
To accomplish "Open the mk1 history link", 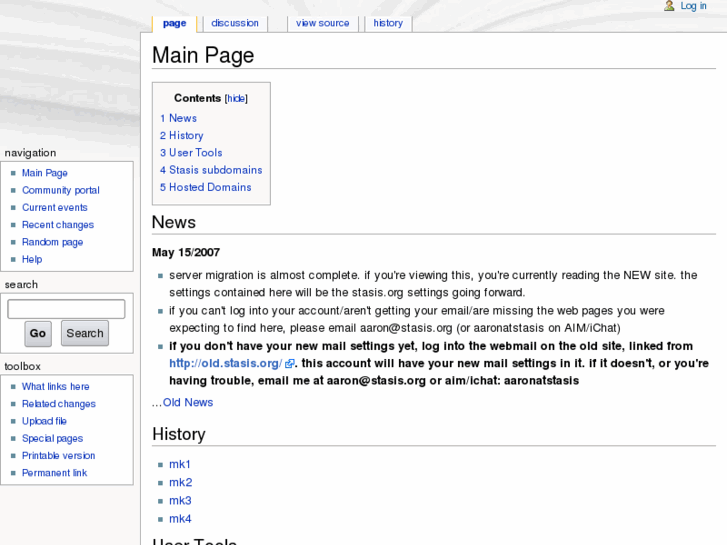I will click(180, 464).
